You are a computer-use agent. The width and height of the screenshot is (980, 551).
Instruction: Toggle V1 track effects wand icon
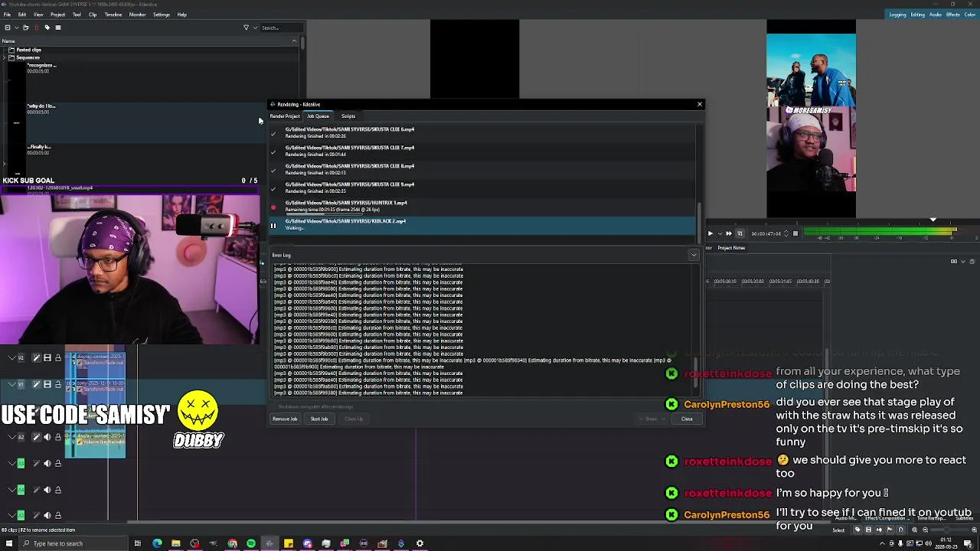point(36,384)
